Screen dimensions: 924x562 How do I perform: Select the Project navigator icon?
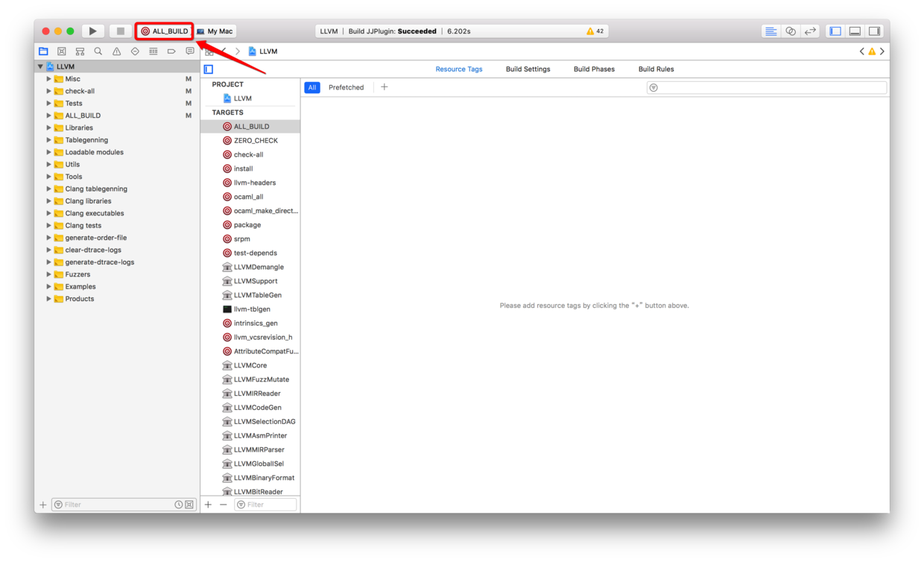click(x=43, y=51)
